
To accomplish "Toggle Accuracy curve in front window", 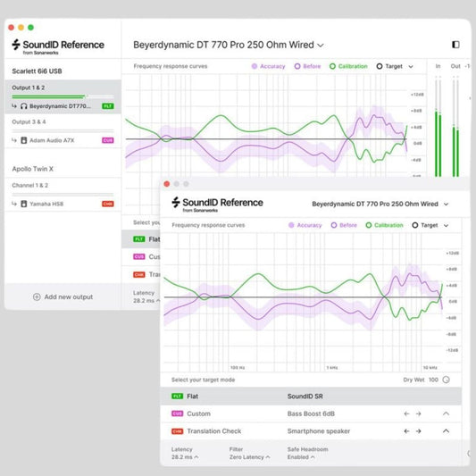I will coord(305,225).
